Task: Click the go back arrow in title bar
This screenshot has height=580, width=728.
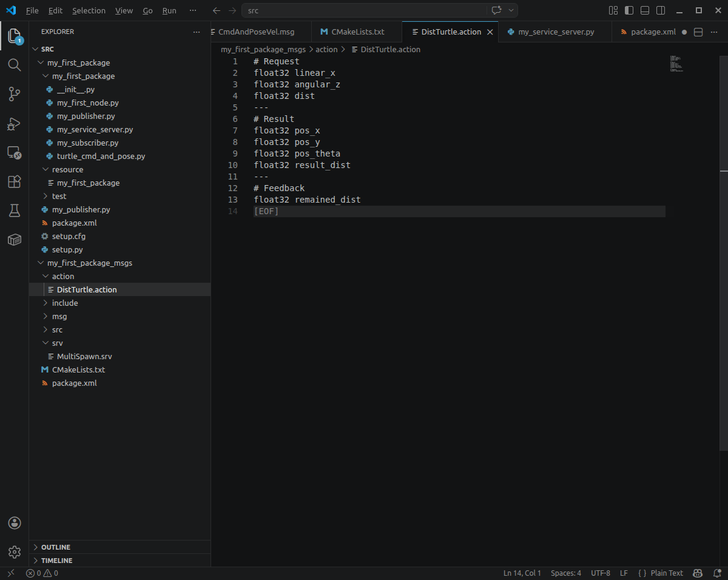Action: [217, 10]
